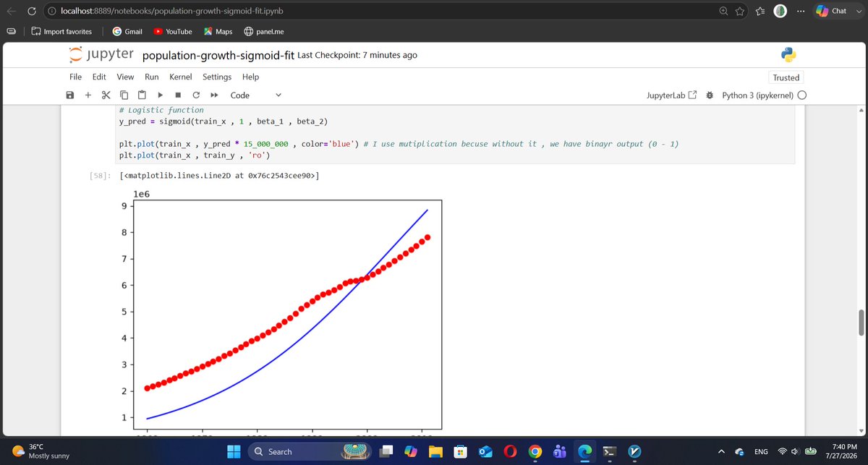Open browser Settings and more ellipsis
This screenshot has height=465, width=868.
[801, 11]
